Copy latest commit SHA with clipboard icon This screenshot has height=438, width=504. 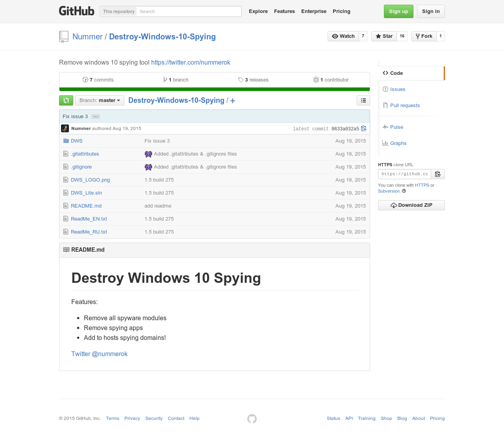[364, 128]
